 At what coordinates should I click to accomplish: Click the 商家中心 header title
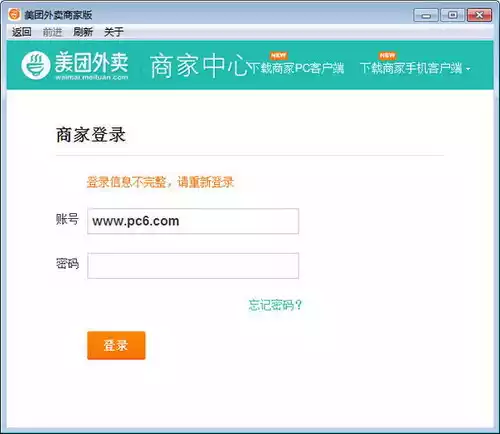point(199,66)
